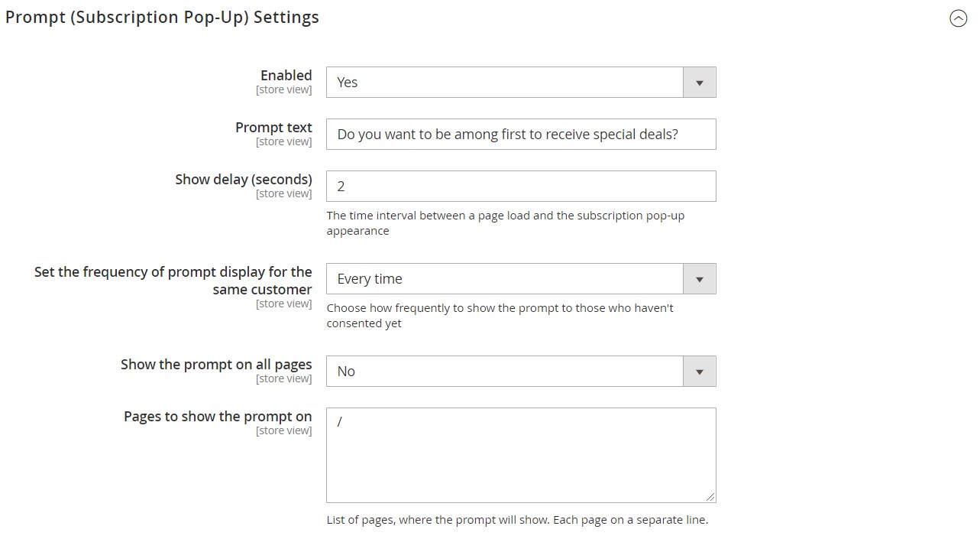Click the Show the prompt on all pages label
Viewport: 980px width, 539px height.
[x=216, y=364]
